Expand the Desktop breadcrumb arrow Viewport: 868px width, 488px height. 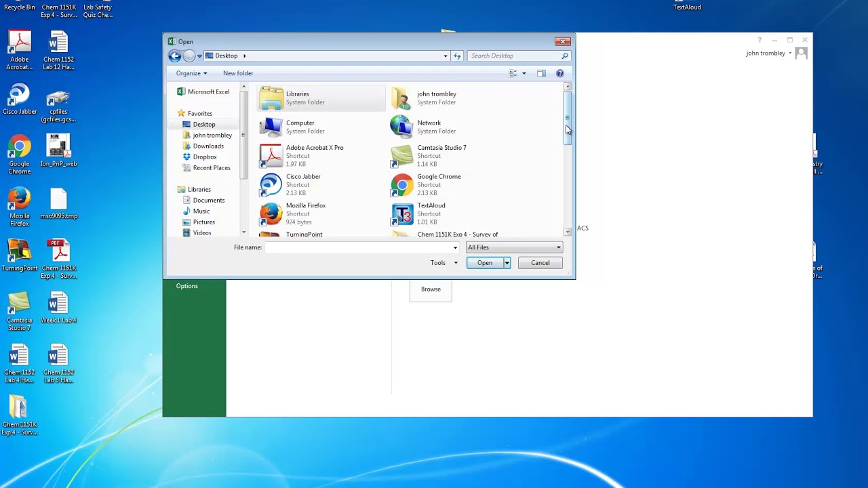pyautogui.click(x=244, y=56)
